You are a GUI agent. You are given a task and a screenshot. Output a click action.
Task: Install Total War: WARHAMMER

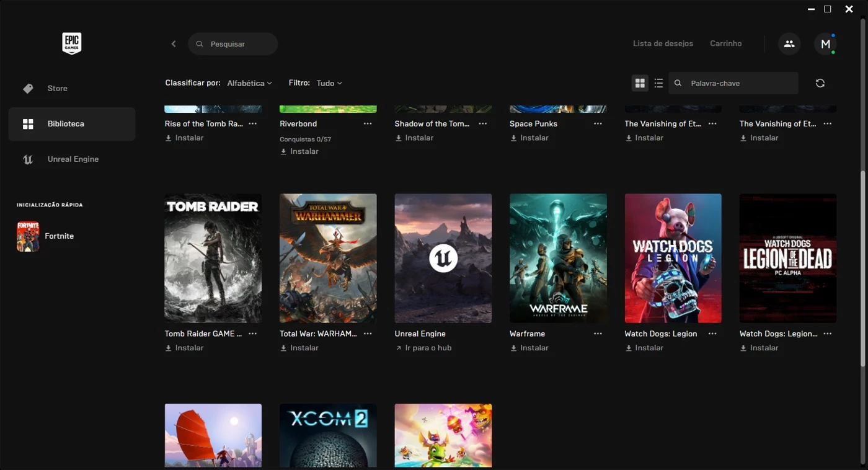pyautogui.click(x=299, y=348)
